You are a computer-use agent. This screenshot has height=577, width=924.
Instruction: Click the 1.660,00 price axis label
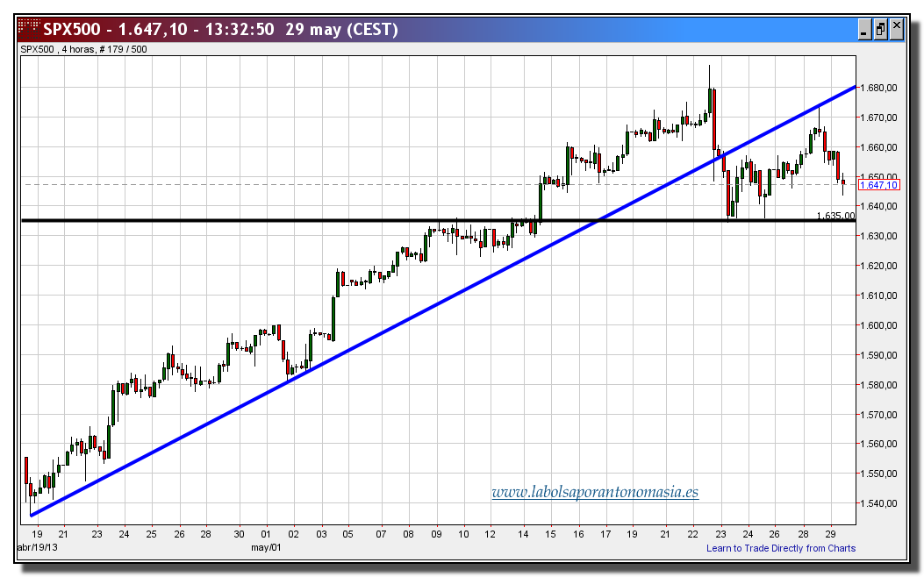(878, 147)
